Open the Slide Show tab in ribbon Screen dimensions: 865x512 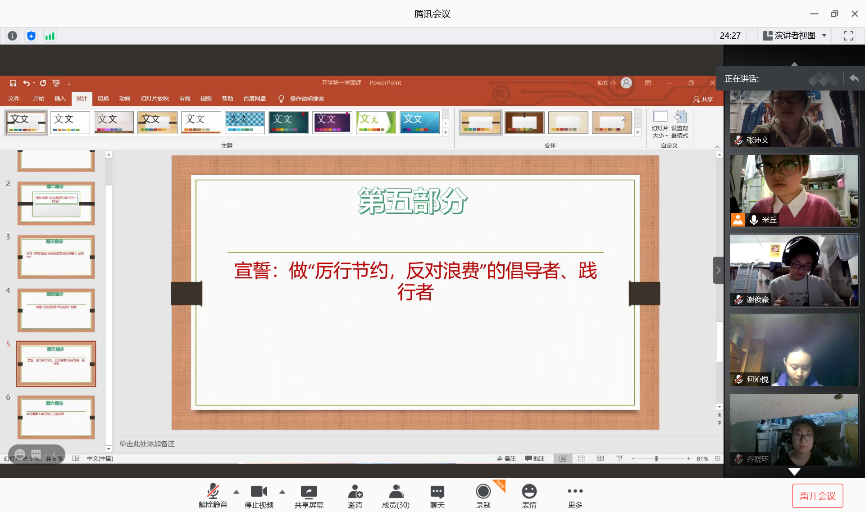154,98
